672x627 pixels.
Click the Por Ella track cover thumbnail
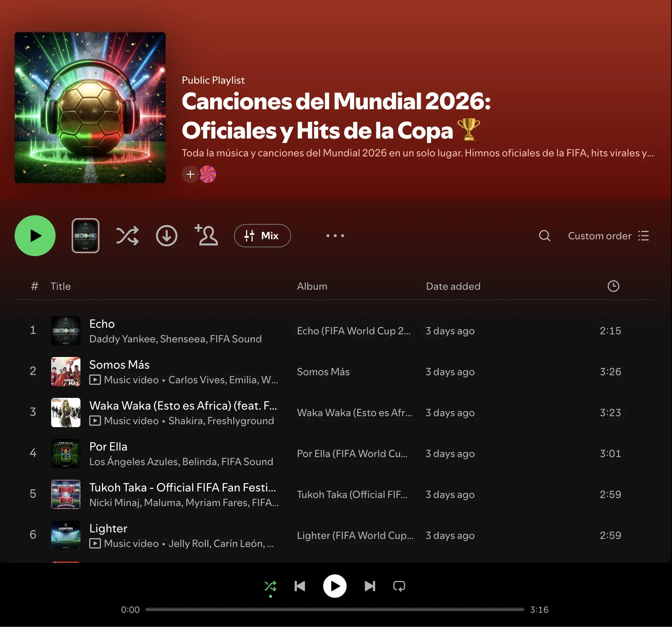point(66,453)
